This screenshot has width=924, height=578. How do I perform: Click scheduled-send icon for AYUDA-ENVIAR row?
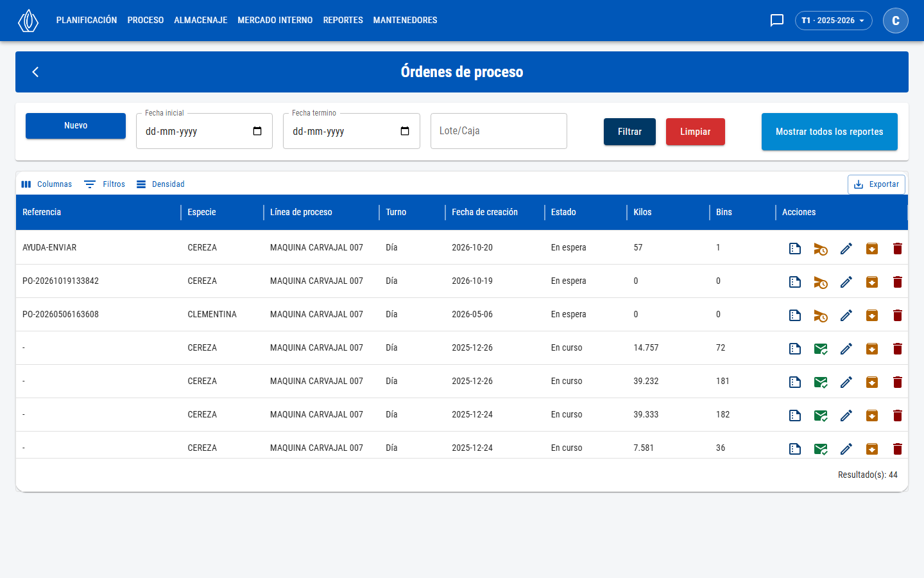tap(821, 249)
